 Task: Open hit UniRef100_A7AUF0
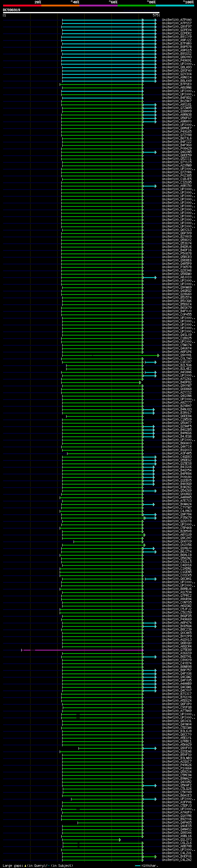coord(177,812)
